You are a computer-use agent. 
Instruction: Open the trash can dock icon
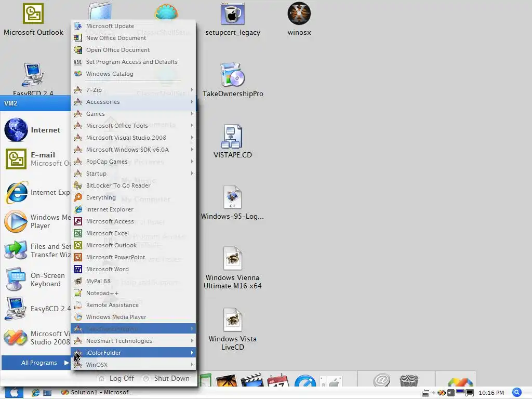click(409, 380)
